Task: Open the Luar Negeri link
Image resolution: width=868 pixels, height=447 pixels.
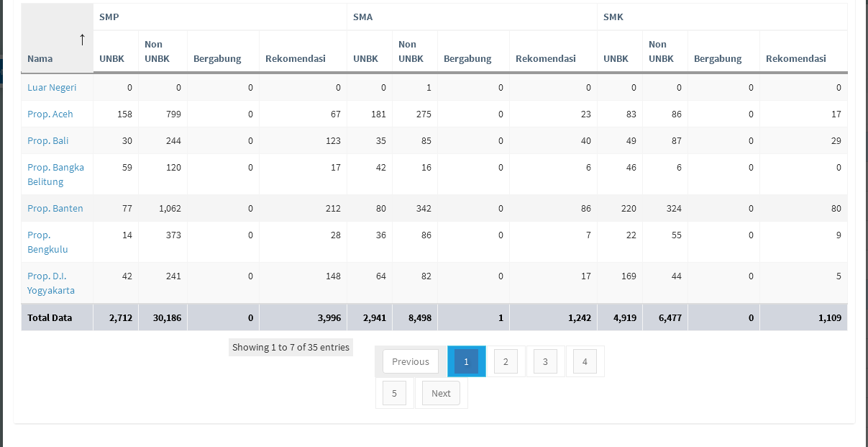Action: coord(52,87)
